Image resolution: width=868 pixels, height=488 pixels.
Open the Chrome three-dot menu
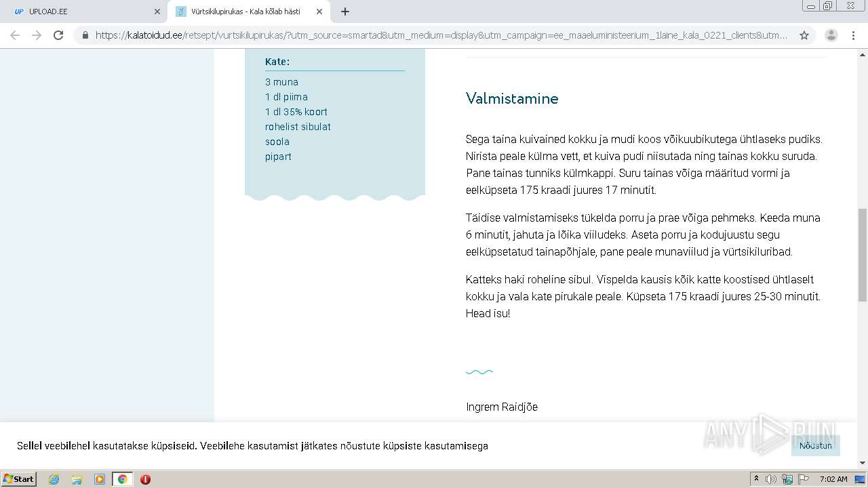[x=854, y=35]
